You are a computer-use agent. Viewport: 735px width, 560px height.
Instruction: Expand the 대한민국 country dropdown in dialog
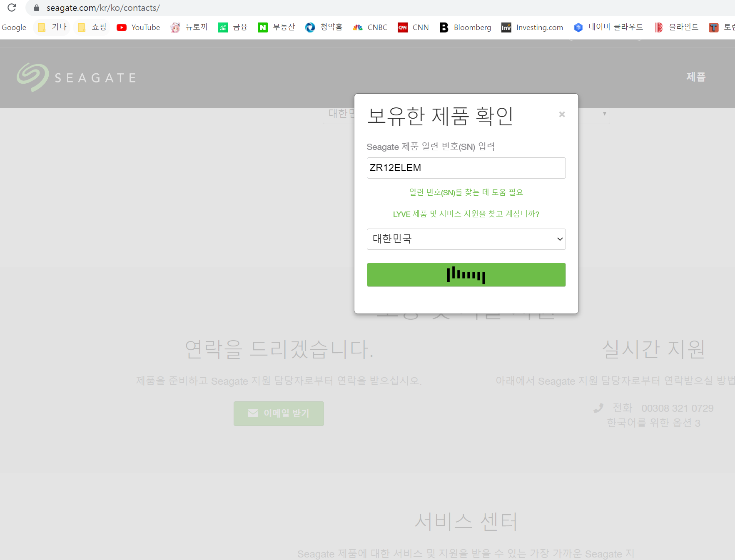pos(466,239)
